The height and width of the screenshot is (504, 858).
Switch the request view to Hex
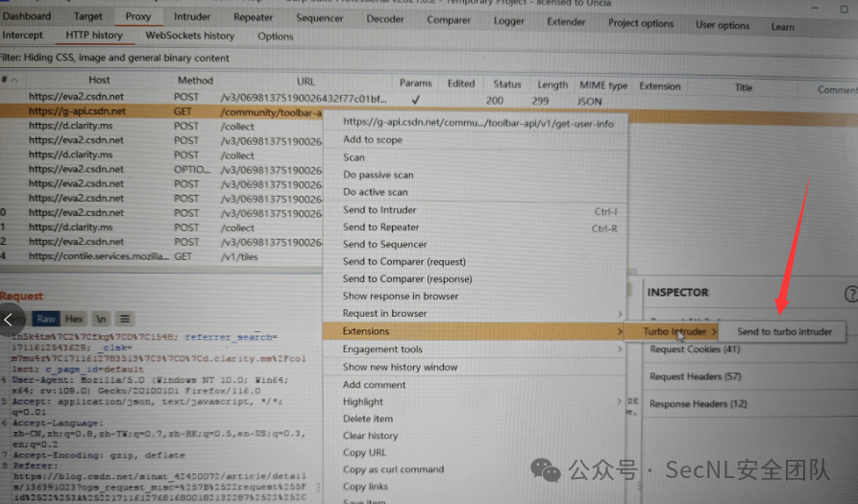[x=74, y=319]
